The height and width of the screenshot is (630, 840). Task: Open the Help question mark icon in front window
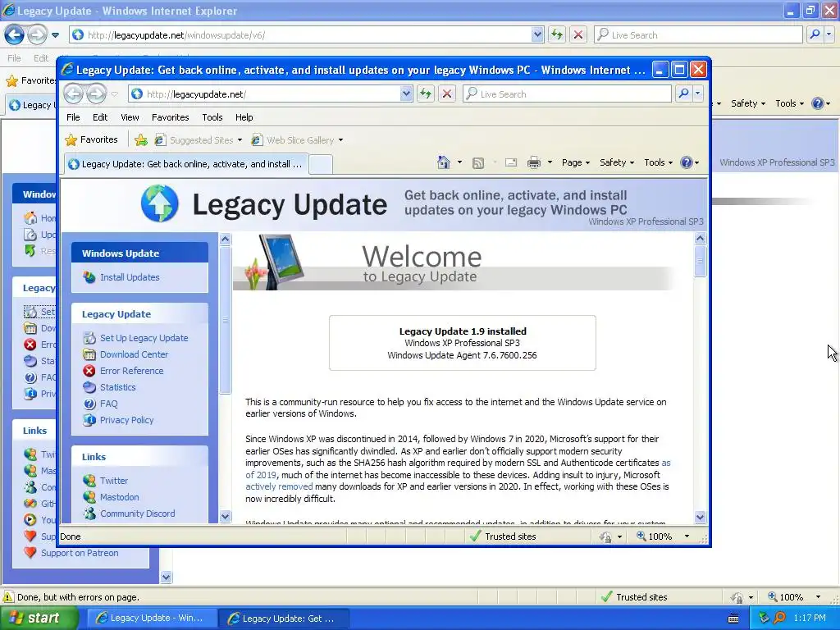point(687,162)
